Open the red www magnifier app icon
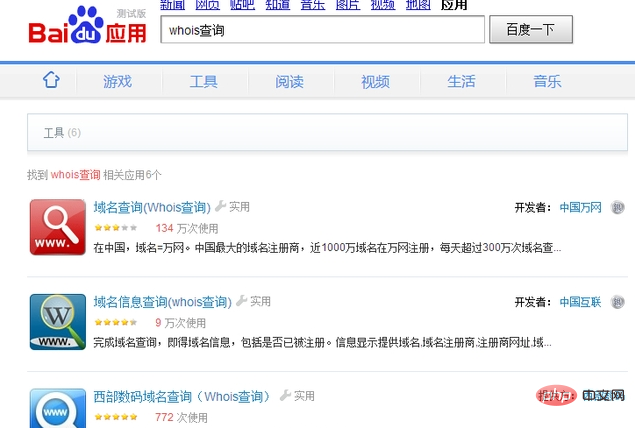 click(x=58, y=227)
